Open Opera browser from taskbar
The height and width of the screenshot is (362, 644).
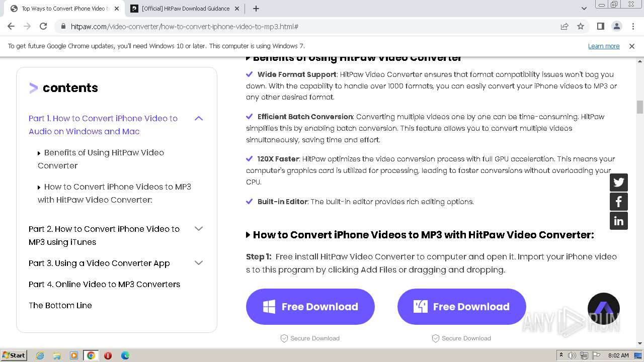pos(108,355)
